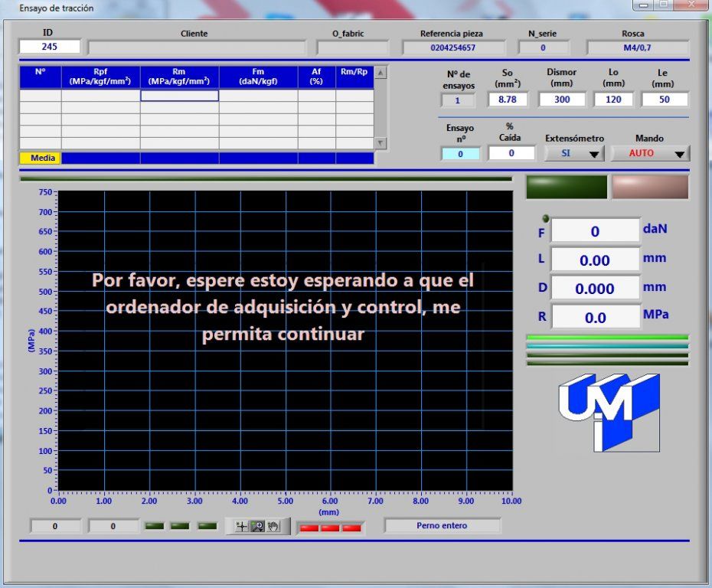Screen dimensions: 712x588
Task: Click the middle dark green indicator light
Action: (180, 526)
